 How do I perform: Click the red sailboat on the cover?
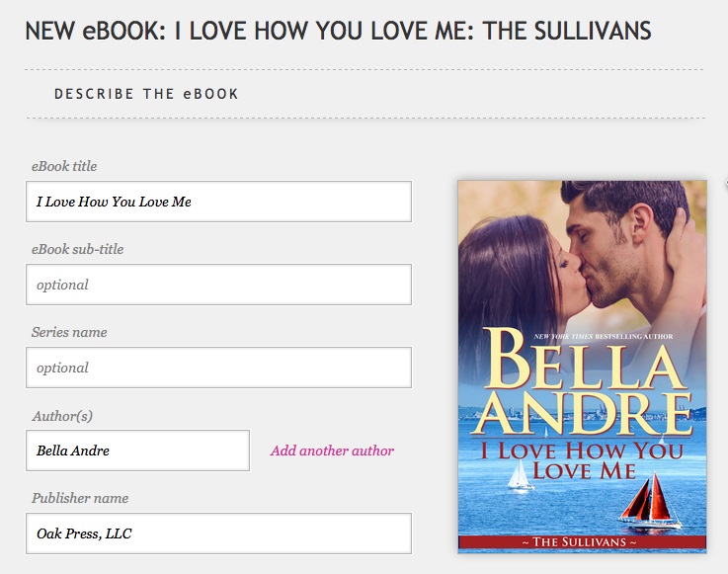650,501
